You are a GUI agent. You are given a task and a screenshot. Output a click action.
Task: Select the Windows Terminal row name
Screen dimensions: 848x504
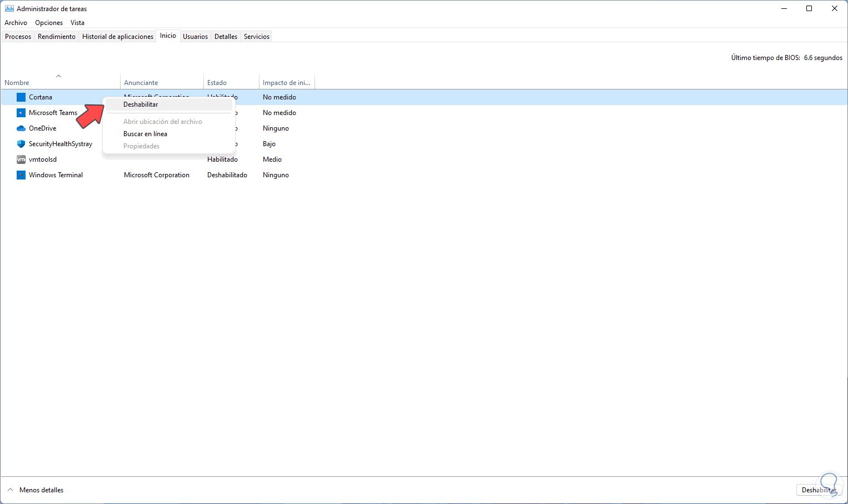pos(56,175)
